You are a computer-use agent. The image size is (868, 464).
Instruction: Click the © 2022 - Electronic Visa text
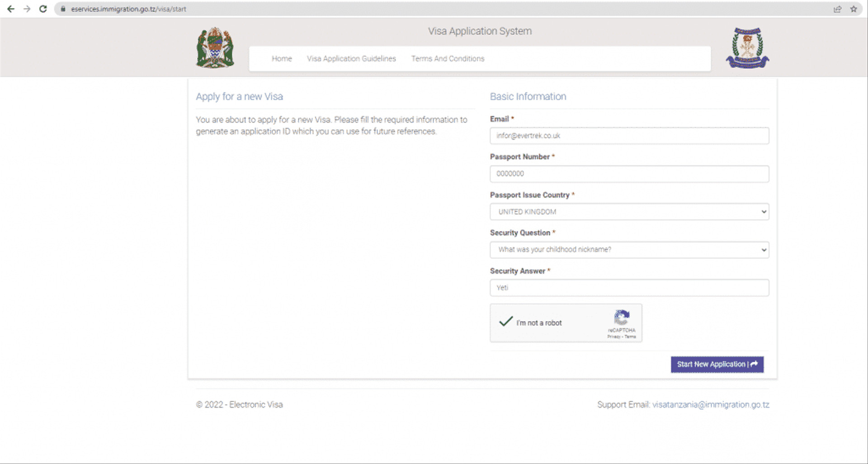click(239, 405)
